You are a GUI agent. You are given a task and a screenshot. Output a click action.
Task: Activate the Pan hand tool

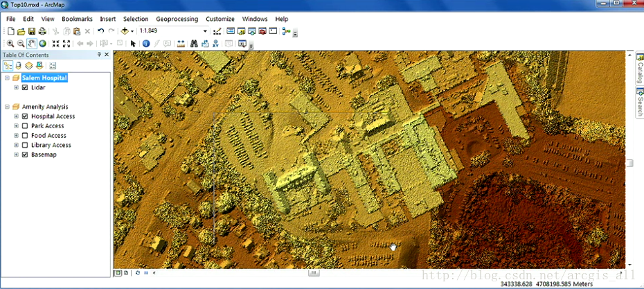tap(32, 44)
